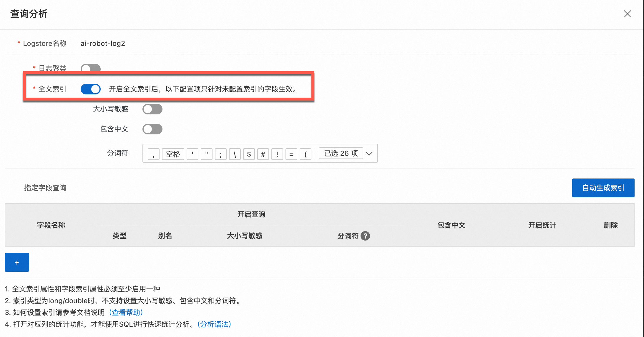Click the help icon beside 分词符 column
This screenshot has width=644, height=337.
pos(365,236)
